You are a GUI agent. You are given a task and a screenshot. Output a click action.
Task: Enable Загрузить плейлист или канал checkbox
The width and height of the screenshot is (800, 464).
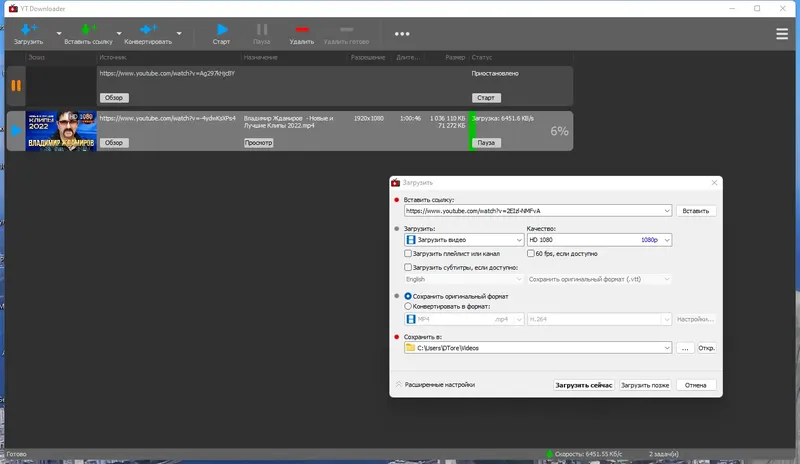(x=408, y=254)
